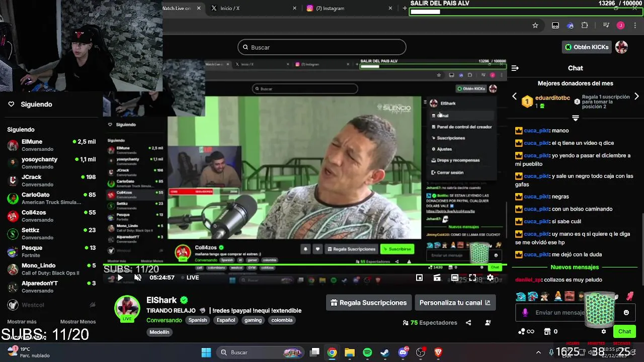Open Mono_Lindo channel in sidebar
Image resolution: width=644 pixels, height=362 pixels.
tap(51, 269)
